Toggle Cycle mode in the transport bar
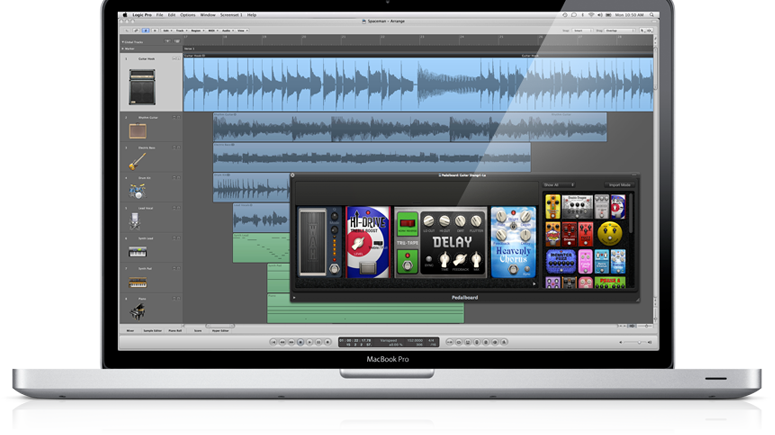This screenshot has width=775, height=435. [x=459, y=342]
